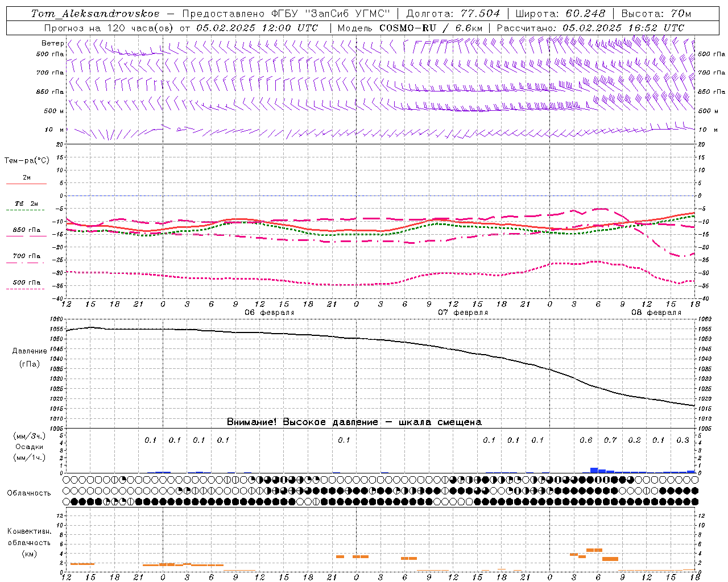Click the 0.7 precipitation value
728x582 pixels.
(610, 440)
